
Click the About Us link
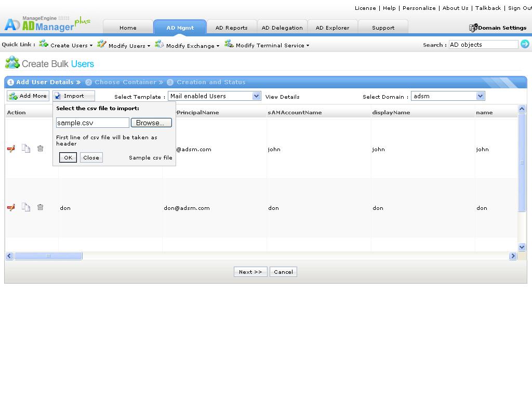(x=455, y=8)
